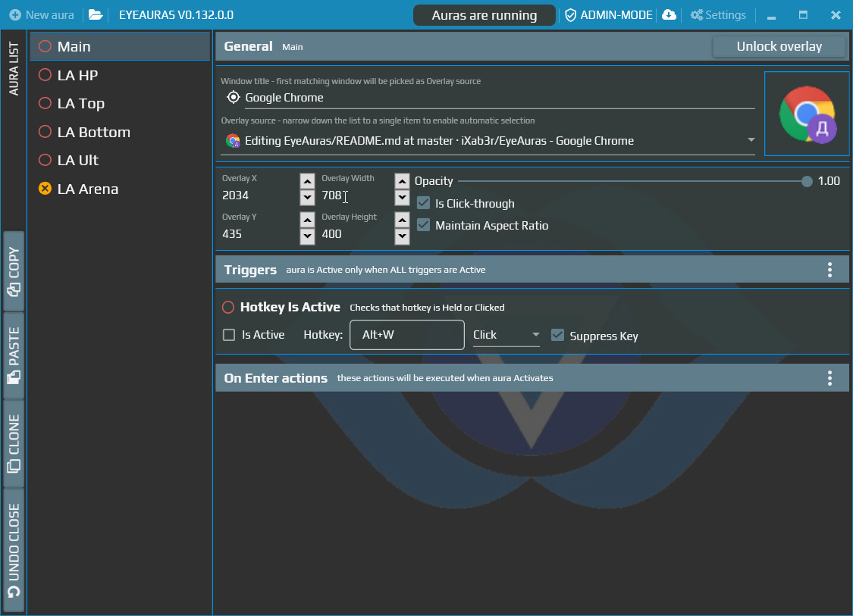Screen dimensions: 853x616
Task: Open the On Enter actions three-dot menu
Action: (x=829, y=378)
